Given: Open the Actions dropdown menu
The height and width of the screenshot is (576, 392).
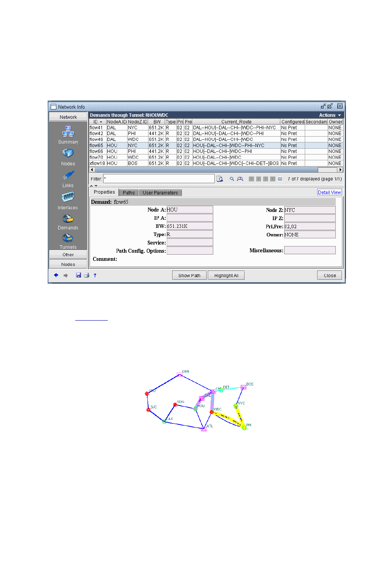Looking at the screenshot, I should 330,115.
